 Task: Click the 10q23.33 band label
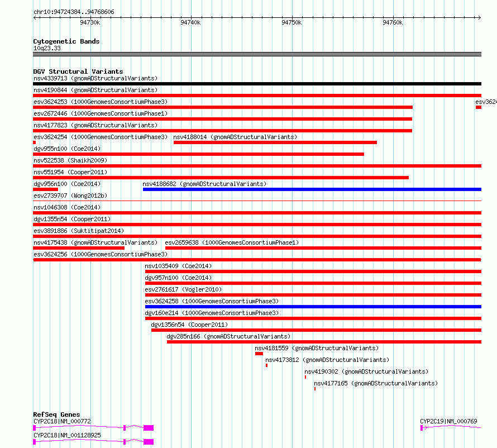tap(47, 48)
